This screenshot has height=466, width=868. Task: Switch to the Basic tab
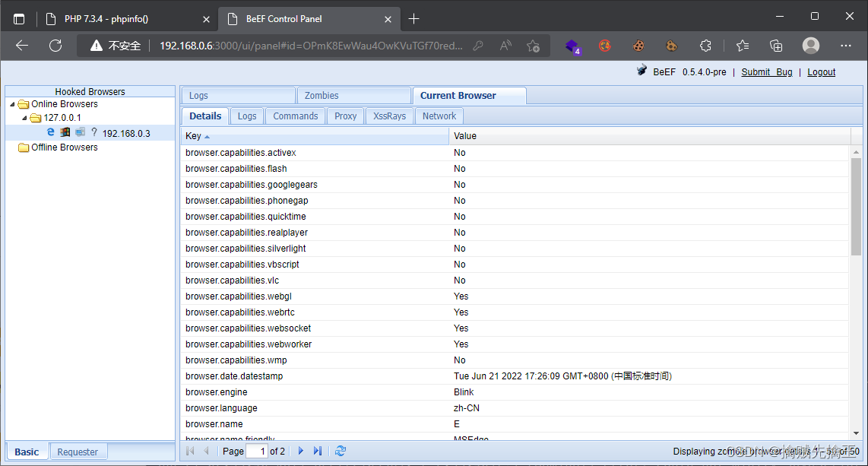point(27,452)
